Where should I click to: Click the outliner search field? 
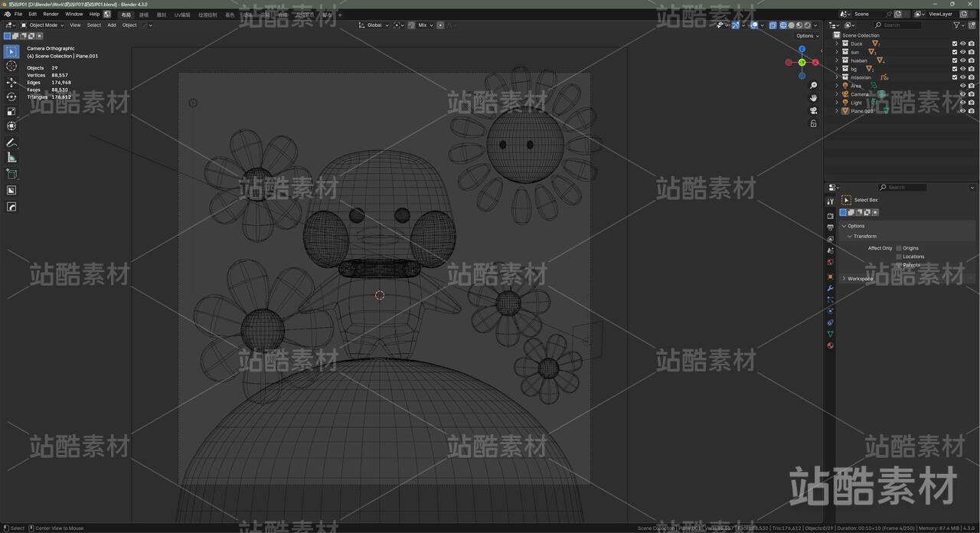click(899, 25)
